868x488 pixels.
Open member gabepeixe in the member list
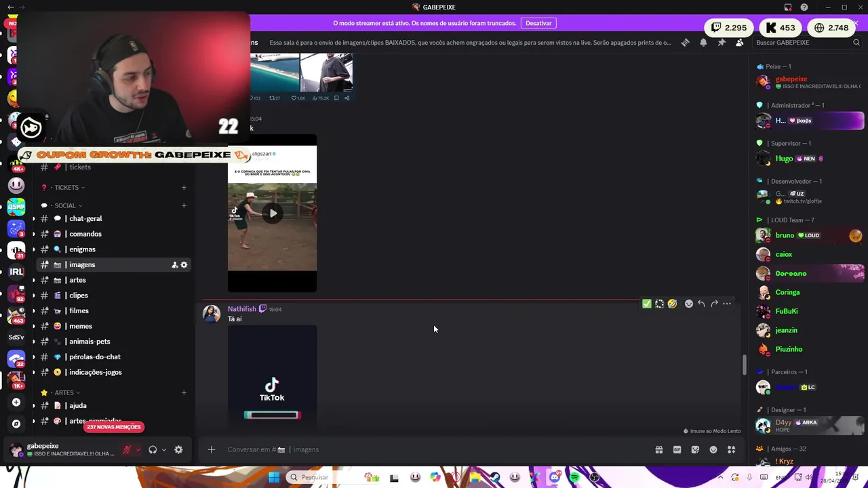(x=810, y=82)
